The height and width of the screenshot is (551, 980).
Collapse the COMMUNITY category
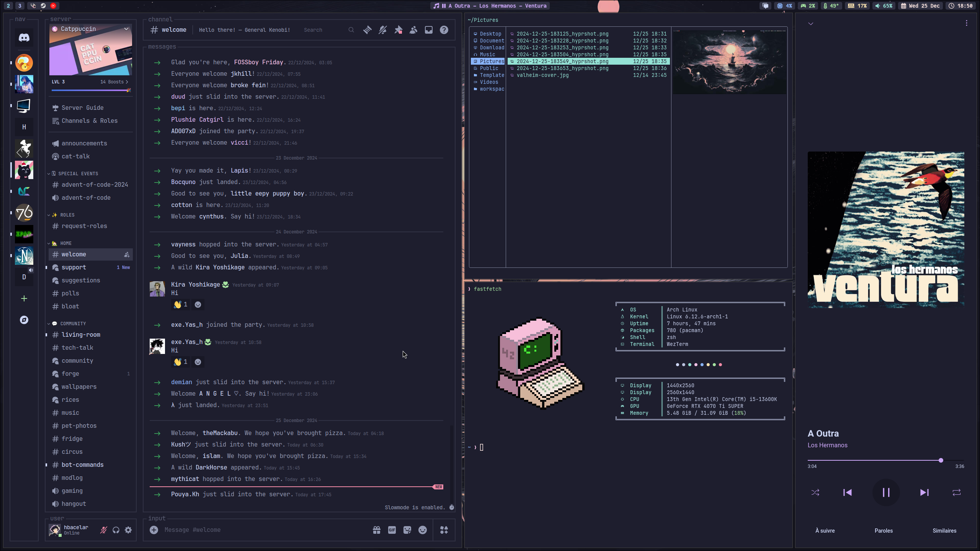pyautogui.click(x=67, y=324)
